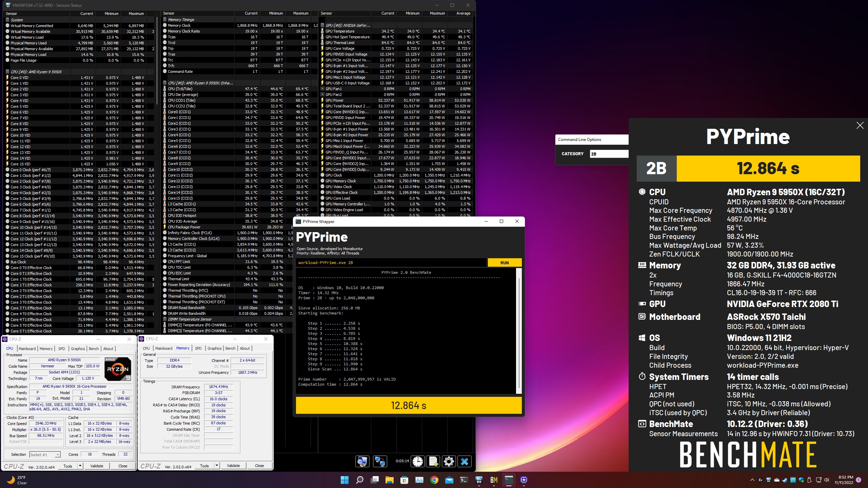The image size is (868, 488).
Task: Click Logitech G tray icon
Action: pos(760,480)
